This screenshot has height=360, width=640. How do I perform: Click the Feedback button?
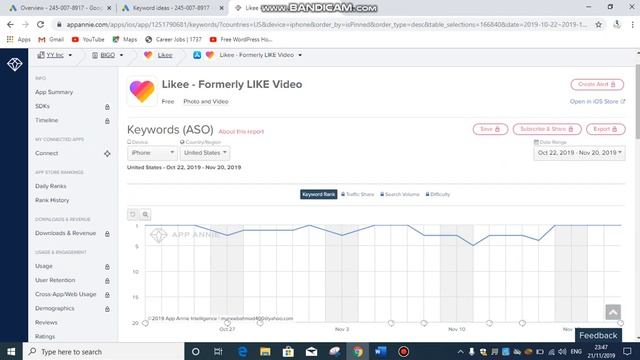pyautogui.click(x=598, y=336)
